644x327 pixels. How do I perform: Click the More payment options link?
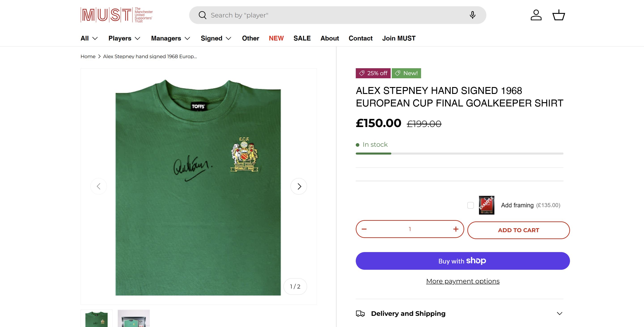[x=463, y=281]
